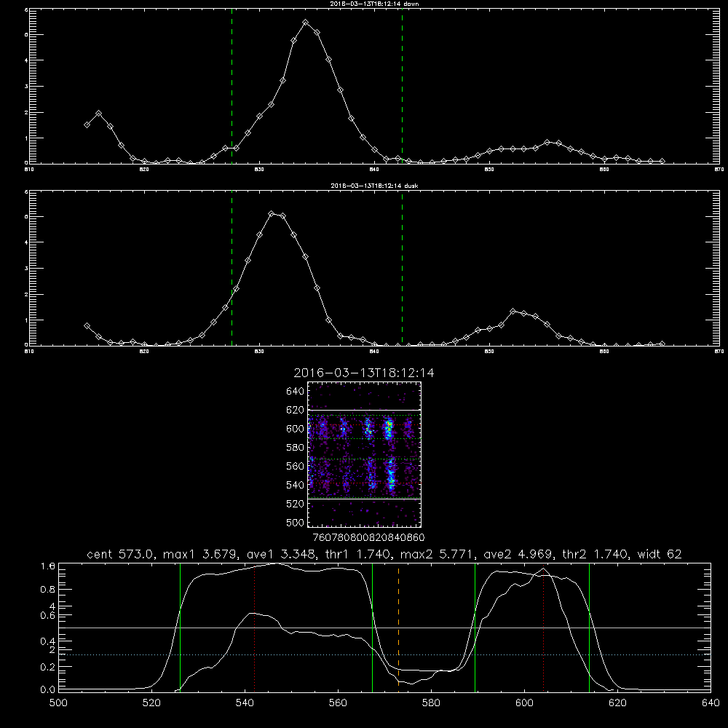Select the red dotted marker near 604 in bottom plot
The height and width of the screenshot is (728, 728).
pyautogui.click(x=543, y=628)
